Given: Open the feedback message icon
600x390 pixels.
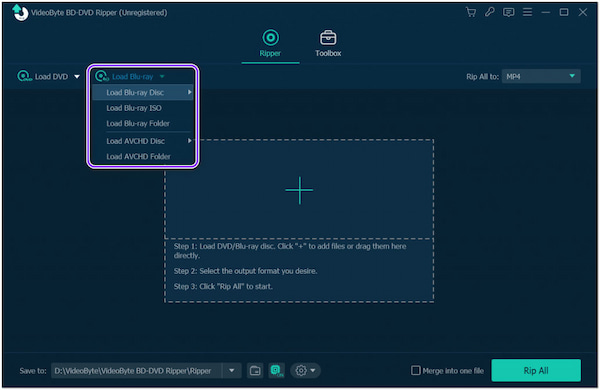Looking at the screenshot, I should pos(509,12).
